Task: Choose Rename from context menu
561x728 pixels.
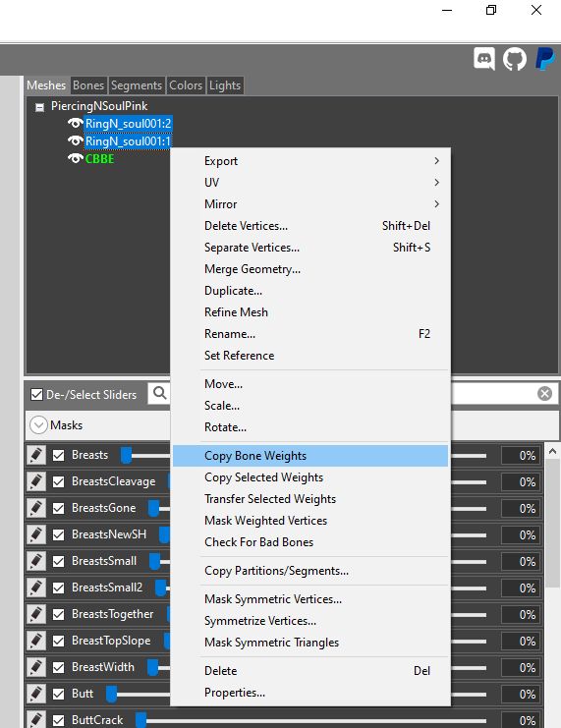Action: 310,334
